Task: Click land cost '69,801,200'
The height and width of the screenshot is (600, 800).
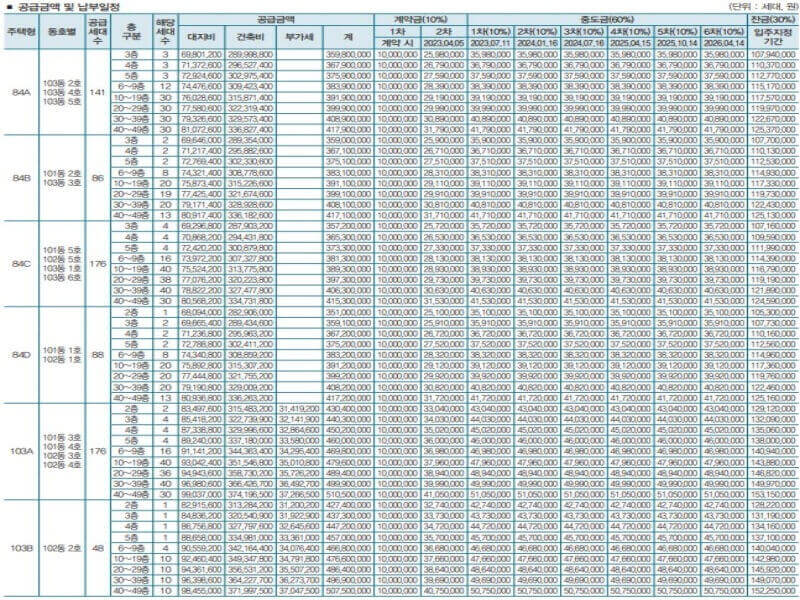Action: coord(201,55)
